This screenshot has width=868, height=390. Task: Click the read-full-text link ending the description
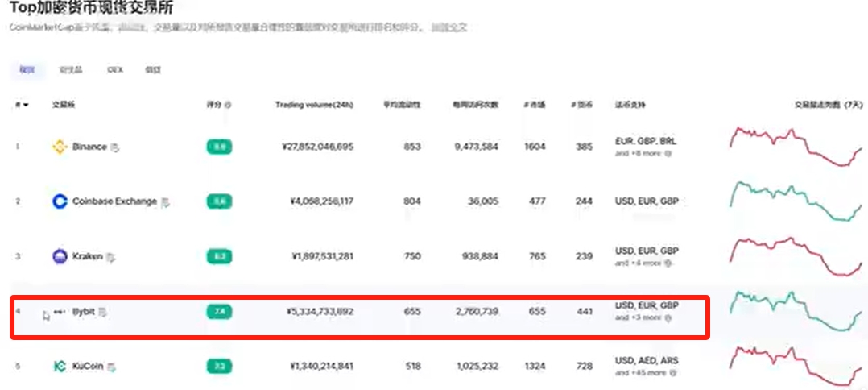(x=449, y=27)
